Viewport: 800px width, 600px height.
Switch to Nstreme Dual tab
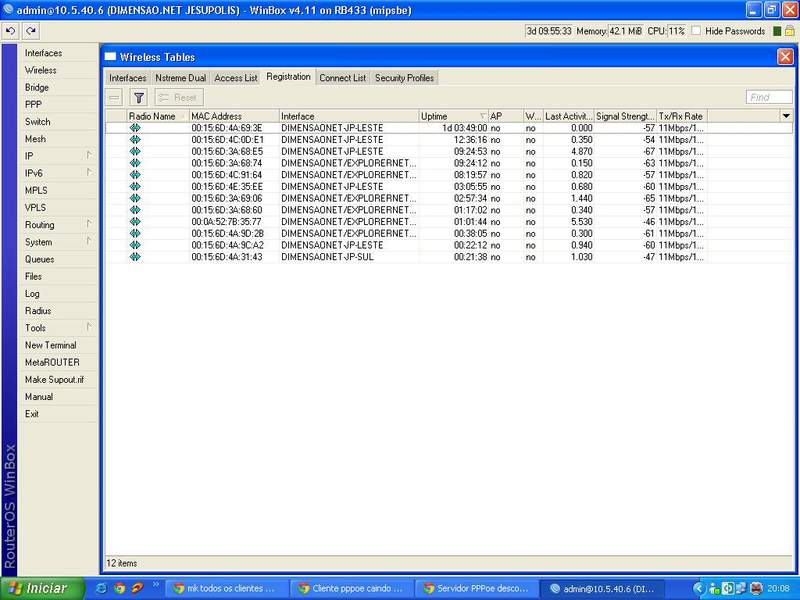(181, 78)
